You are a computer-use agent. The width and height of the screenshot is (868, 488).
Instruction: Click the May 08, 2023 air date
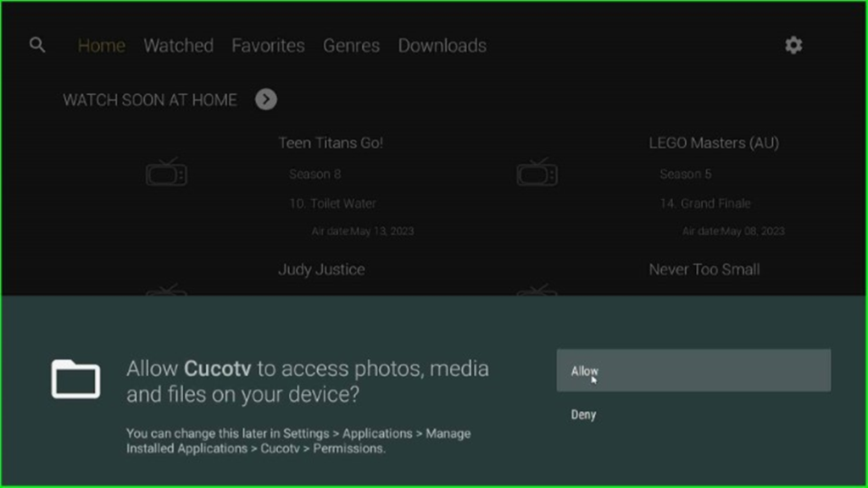(x=733, y=231)
